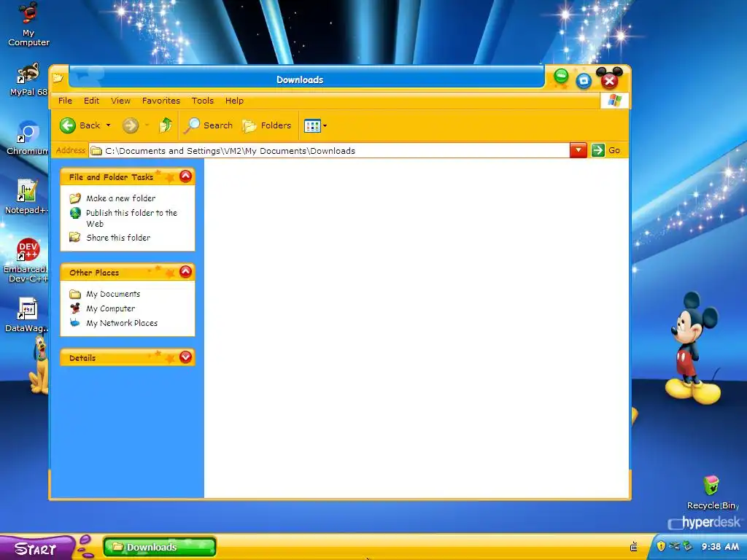Screen dimensions: 747x560
Task: Click the Forward arrow button
Action: (x=130, y=125)
